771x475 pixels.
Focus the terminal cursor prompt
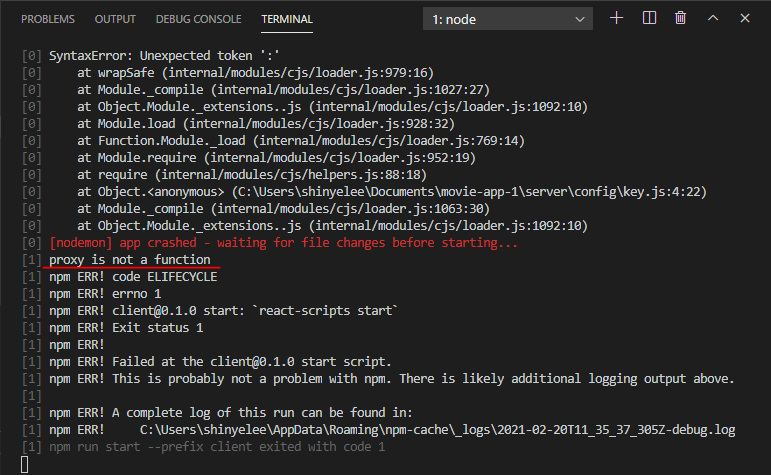click(25, 465)
